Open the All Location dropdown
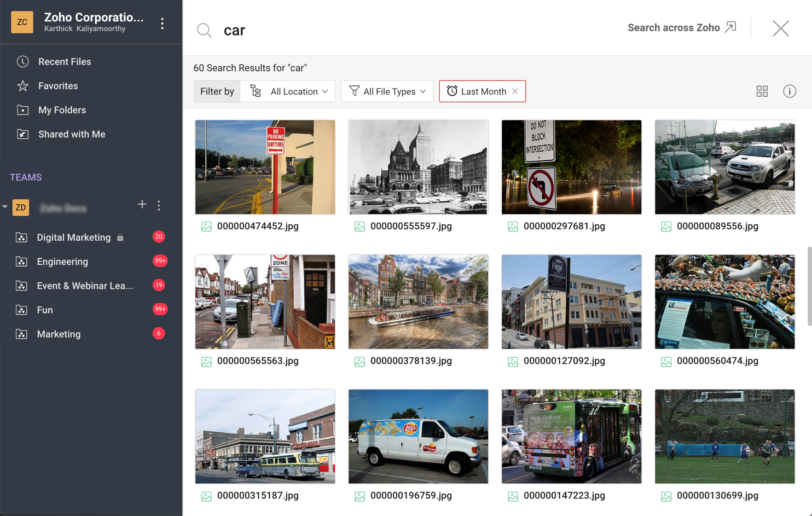 click(288, 91)
